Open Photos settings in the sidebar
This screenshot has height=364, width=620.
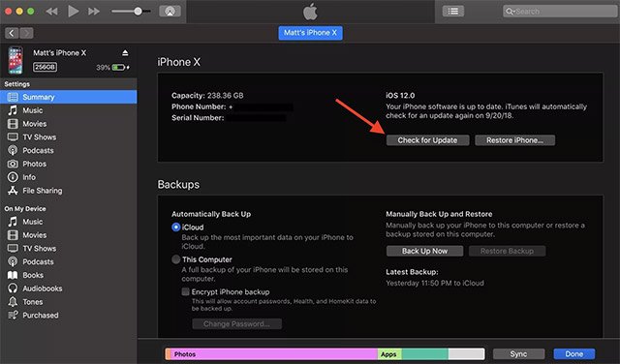pos(69,164)
